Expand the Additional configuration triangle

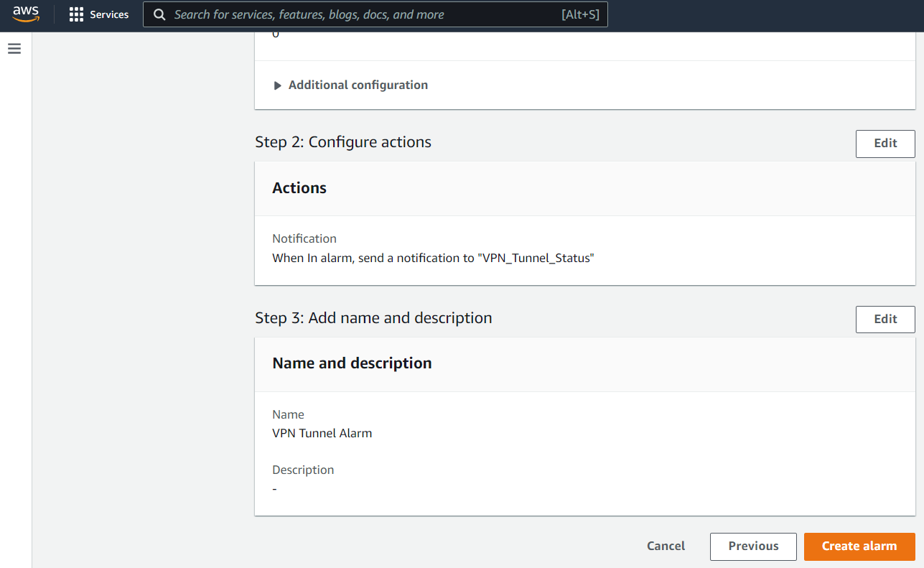coord(278,85)
